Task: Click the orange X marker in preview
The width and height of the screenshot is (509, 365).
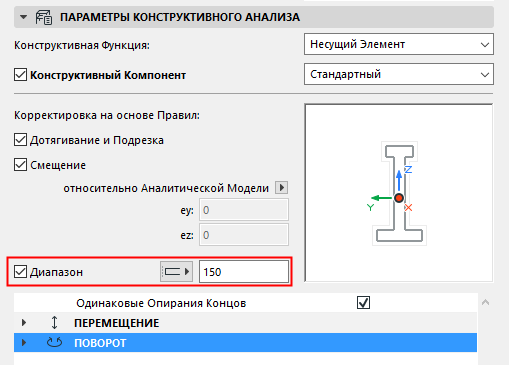Action: coord(408,208)
